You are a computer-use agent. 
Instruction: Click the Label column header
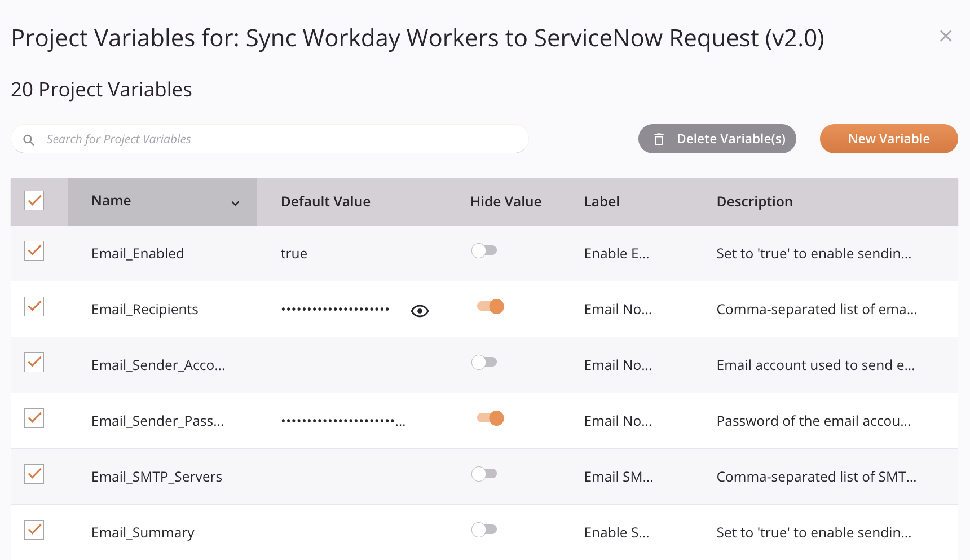[602, 202]
